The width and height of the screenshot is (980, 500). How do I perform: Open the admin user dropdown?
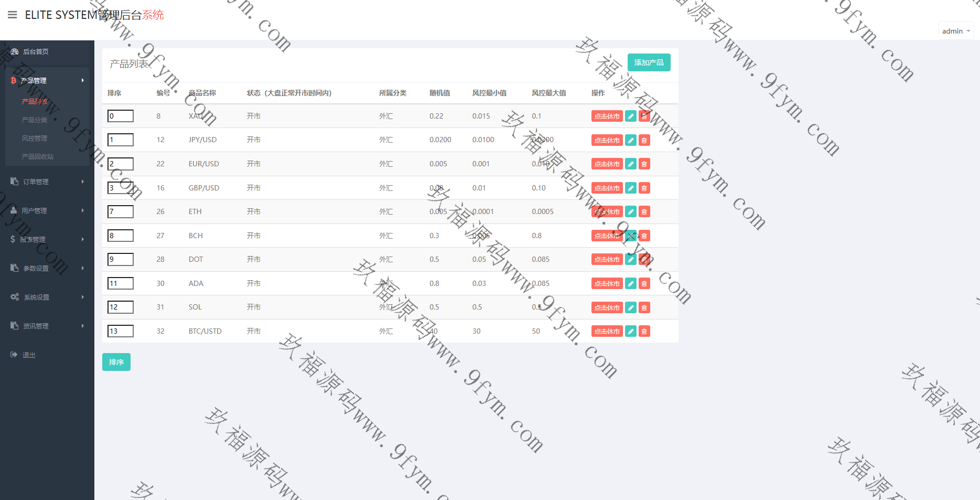955,31
